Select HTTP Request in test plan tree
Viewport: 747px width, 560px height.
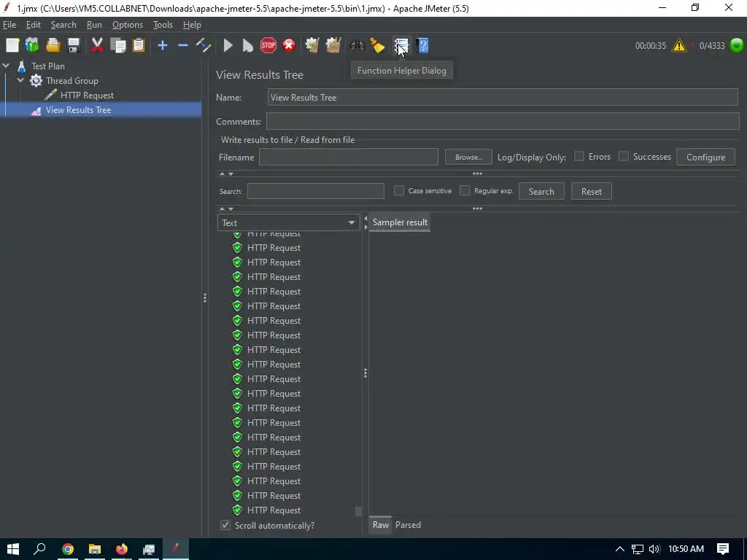[x=87, y=96]
